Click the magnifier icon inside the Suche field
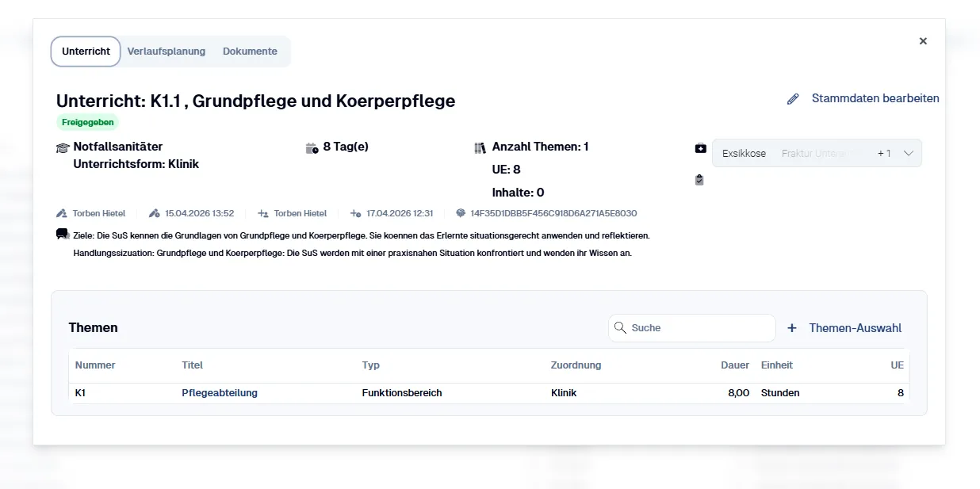This screenshot has height=489, width=980. click(x=620, y=327)
